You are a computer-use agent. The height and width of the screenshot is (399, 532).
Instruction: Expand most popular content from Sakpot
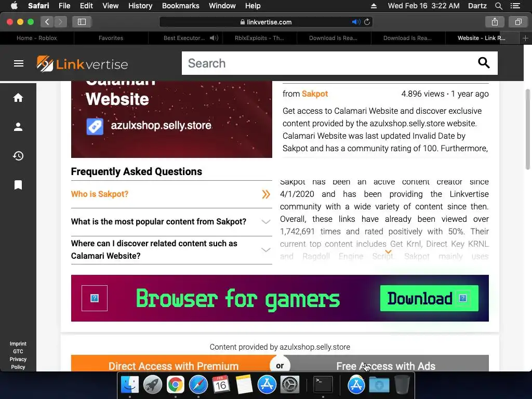[171, 221]
